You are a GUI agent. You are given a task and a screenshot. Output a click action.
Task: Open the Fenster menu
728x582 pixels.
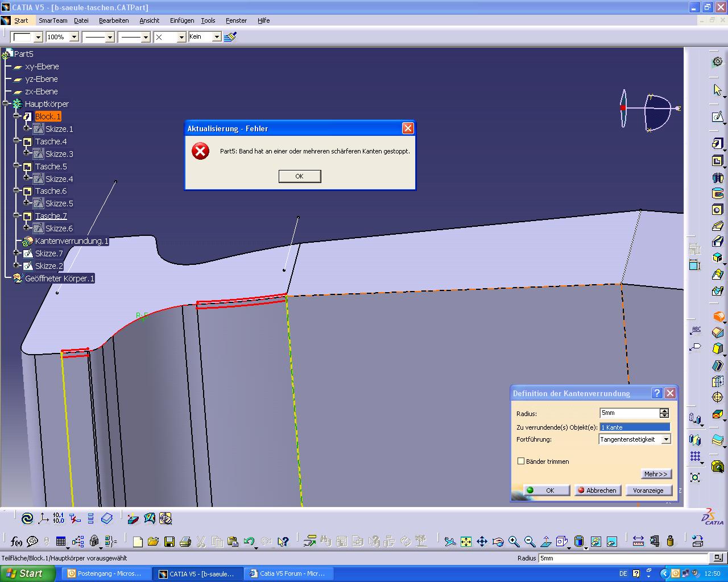click(236, 20)
